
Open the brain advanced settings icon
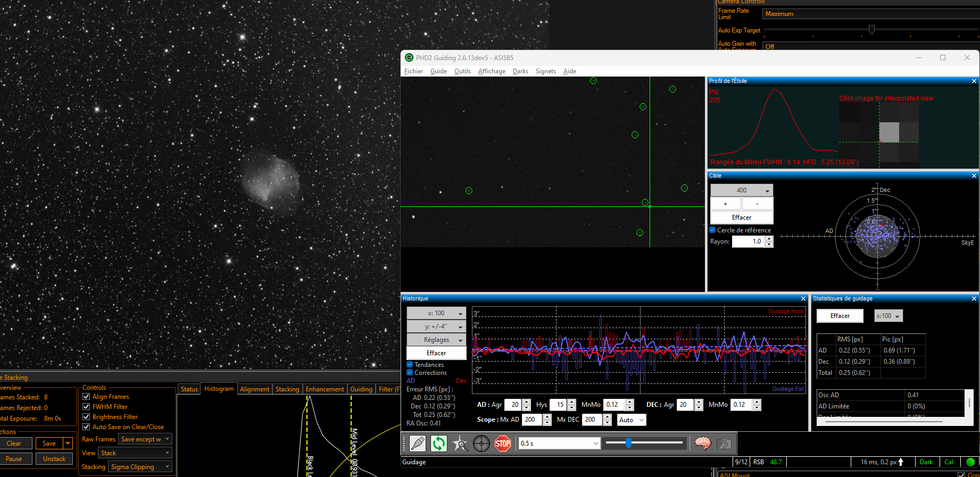[x=703, y=443]
